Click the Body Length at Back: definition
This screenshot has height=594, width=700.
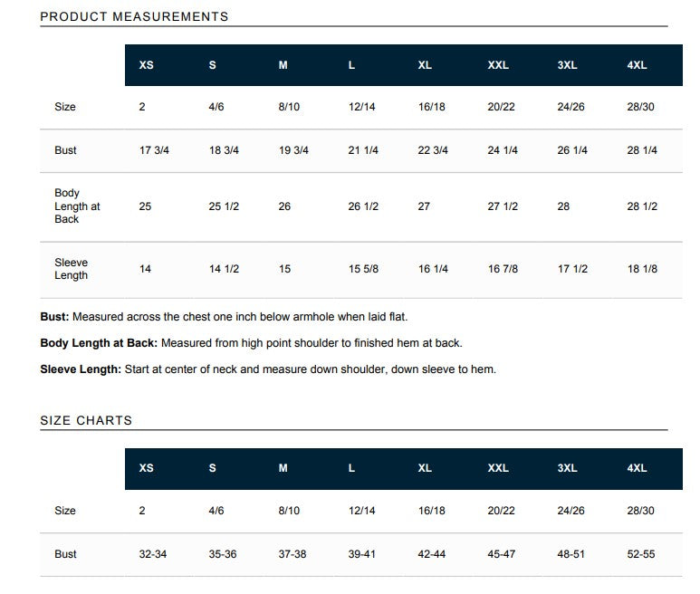pos(251,343)
